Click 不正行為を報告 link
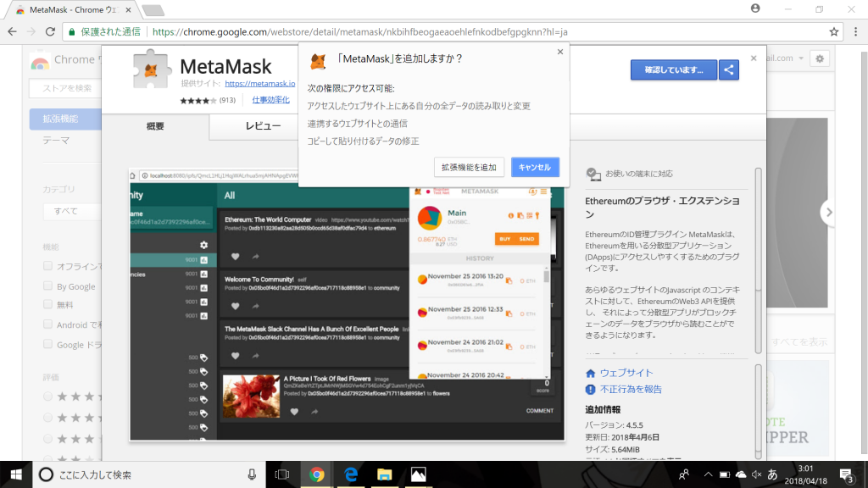Image resolution: width=868 pixels, height=488 pixels. coord(631,390)
